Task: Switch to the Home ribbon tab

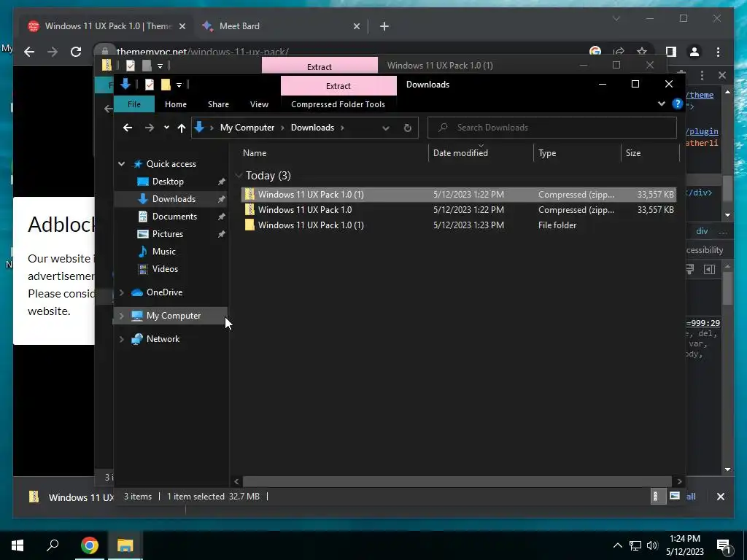Action: (176, 104)
